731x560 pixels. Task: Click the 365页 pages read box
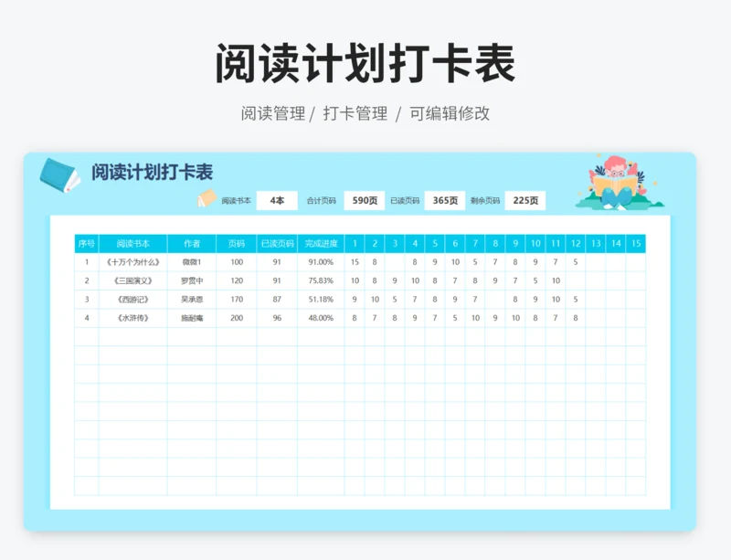(444, 201)
